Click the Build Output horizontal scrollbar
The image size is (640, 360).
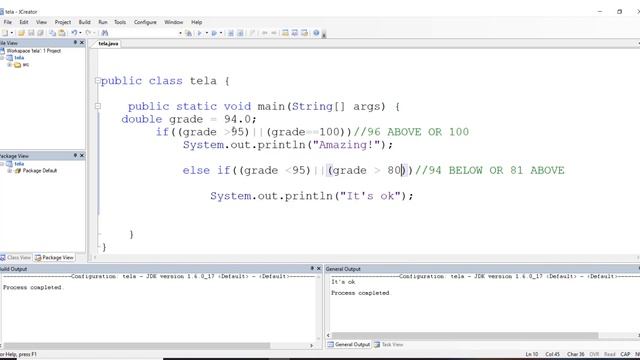pos(137,346)
